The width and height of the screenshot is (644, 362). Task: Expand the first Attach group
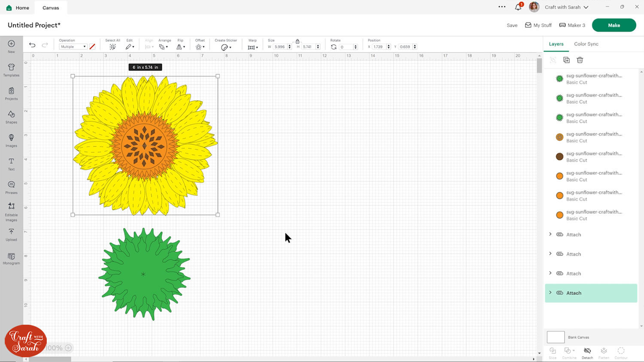[x=550, y=234]
